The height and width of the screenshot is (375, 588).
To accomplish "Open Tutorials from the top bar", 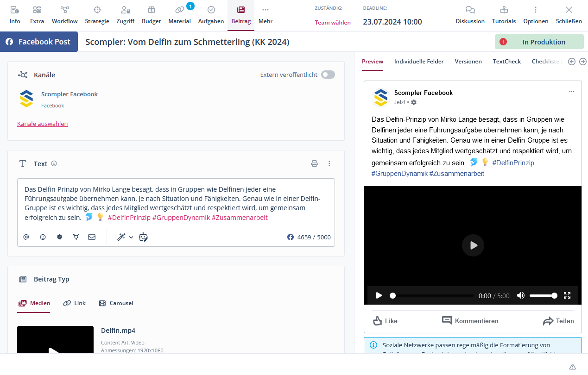I will [504, 15].
